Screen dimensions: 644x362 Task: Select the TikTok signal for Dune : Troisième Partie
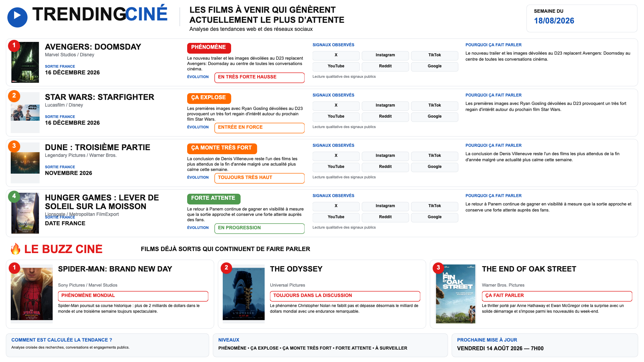[x=435, y=156]
